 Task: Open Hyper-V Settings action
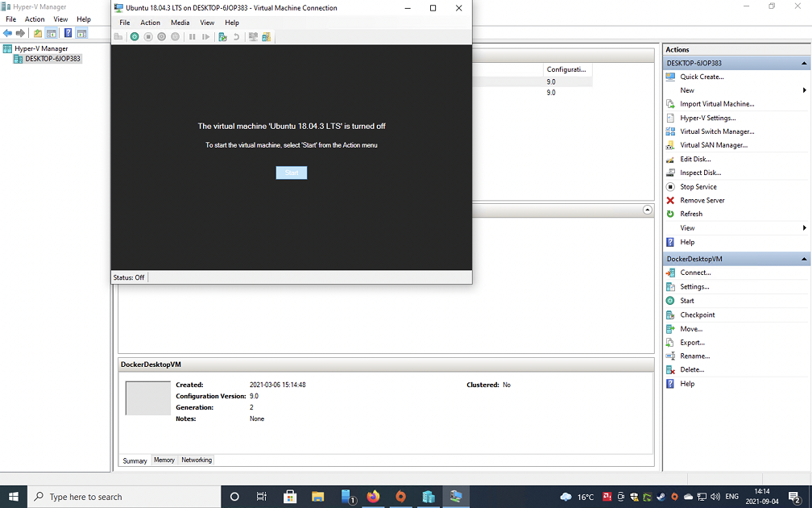click(x=707, y=118)
